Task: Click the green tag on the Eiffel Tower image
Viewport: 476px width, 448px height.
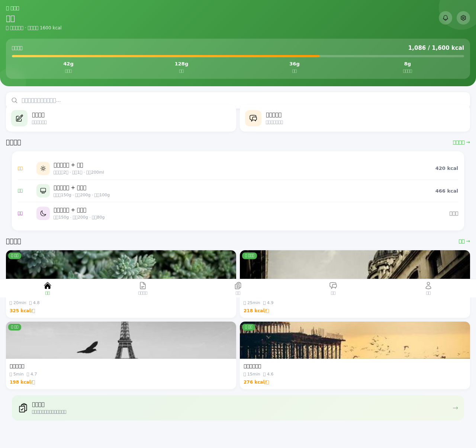Action: (15, 327)
